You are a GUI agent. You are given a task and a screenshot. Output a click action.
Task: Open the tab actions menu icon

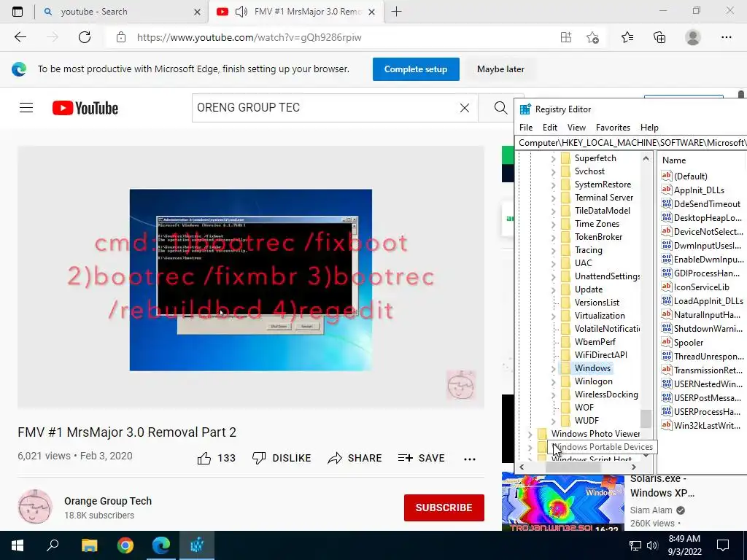click(x=18, y=12)
